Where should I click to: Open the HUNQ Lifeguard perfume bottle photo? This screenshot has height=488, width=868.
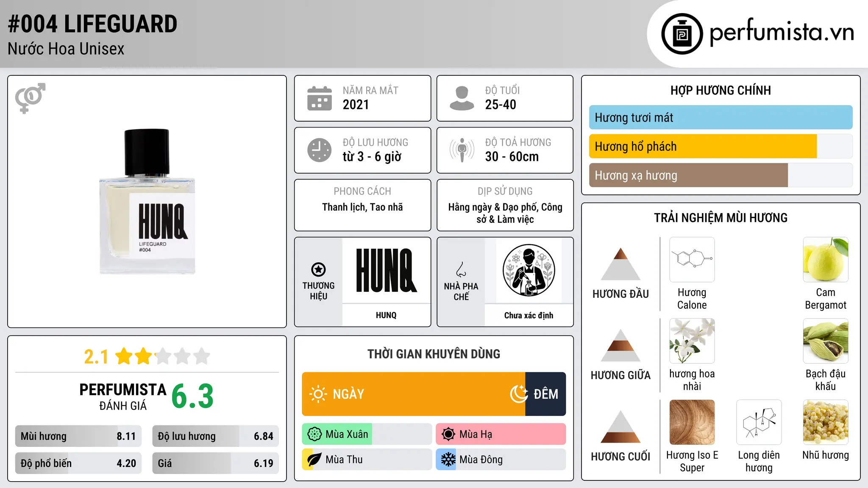tap(147, 202)
